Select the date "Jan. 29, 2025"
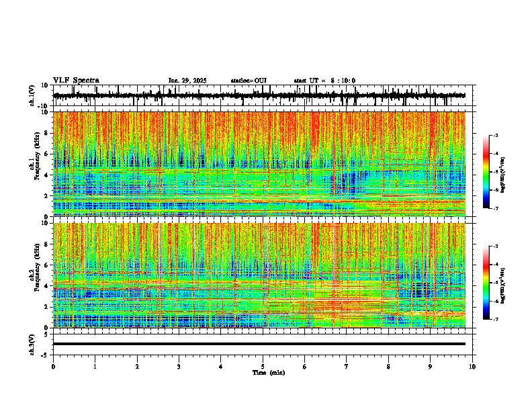The image size is (532, 411). [187, 81]
